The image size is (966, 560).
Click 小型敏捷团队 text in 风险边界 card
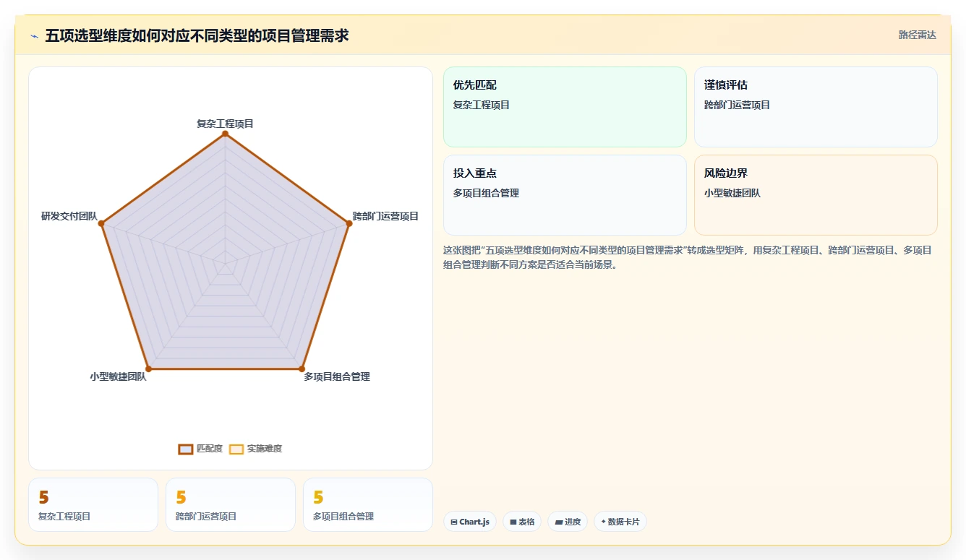coord(732,193)
